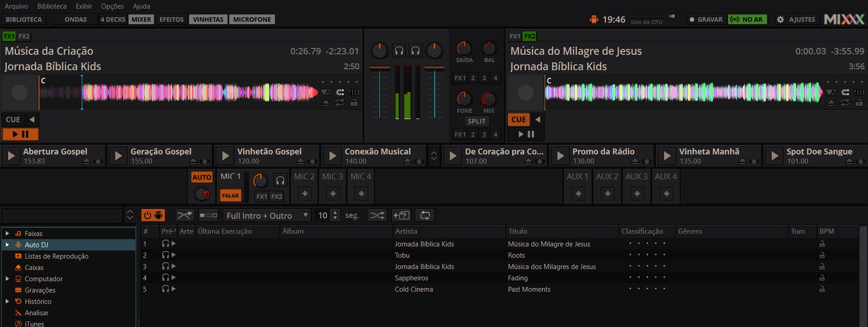
Task: Open the Opções menu
Action: [112, 6]
